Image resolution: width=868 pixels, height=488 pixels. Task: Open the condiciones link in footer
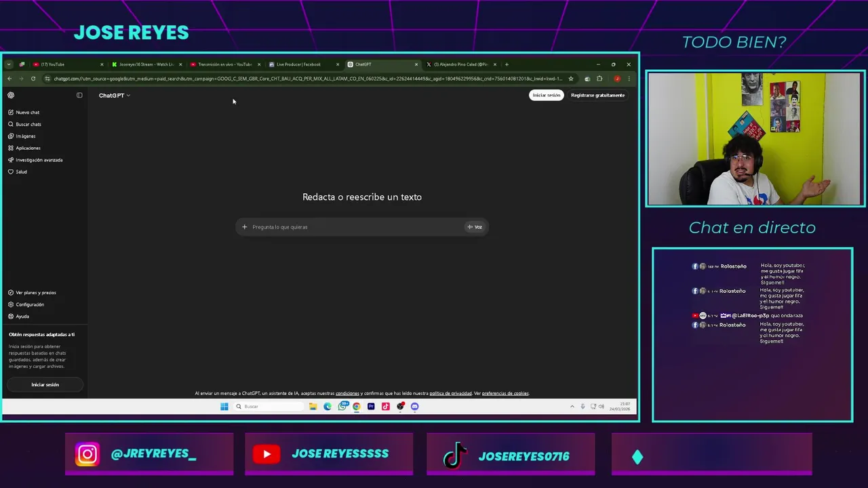[347, 394]
